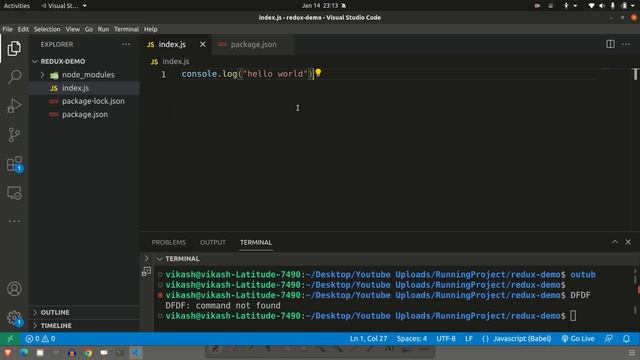
Task: Change end of line sequence LF
Action: click(469, 338)
